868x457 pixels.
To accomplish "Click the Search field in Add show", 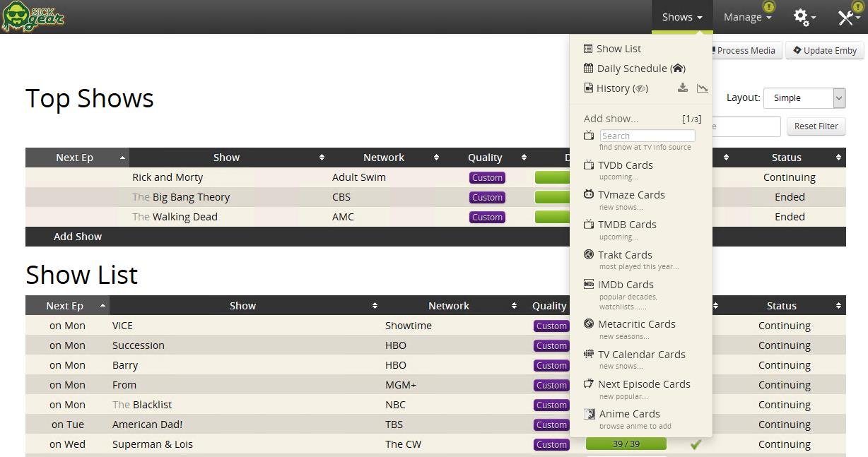I will (647, 136).
